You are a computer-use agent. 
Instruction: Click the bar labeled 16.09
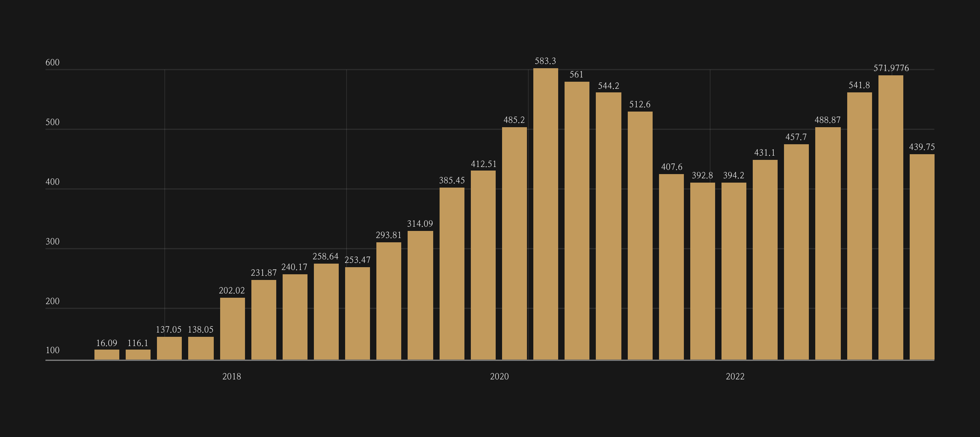107,355
